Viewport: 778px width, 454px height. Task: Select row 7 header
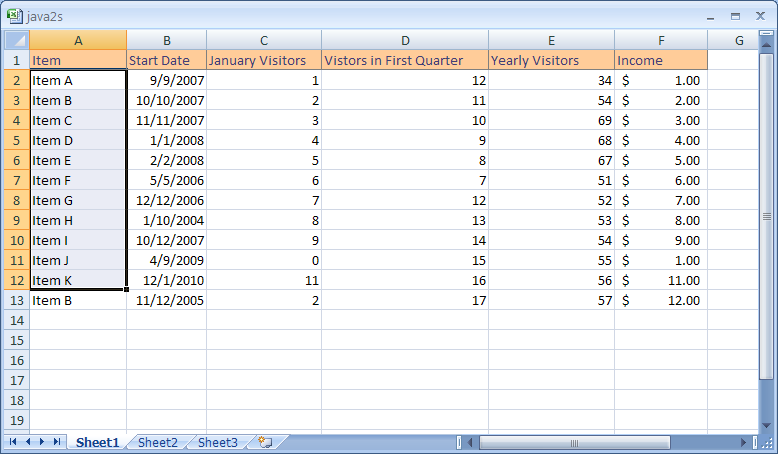pos(17,180)
